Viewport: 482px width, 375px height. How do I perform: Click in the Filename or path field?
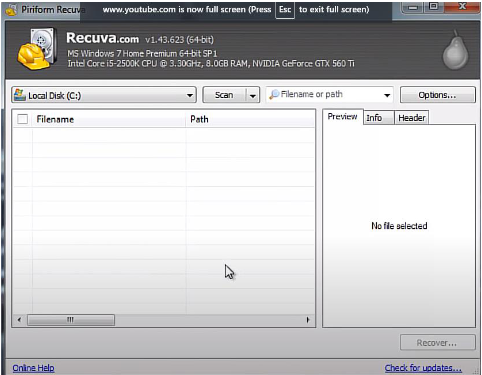pyautogui.click(x=330, y=94)
